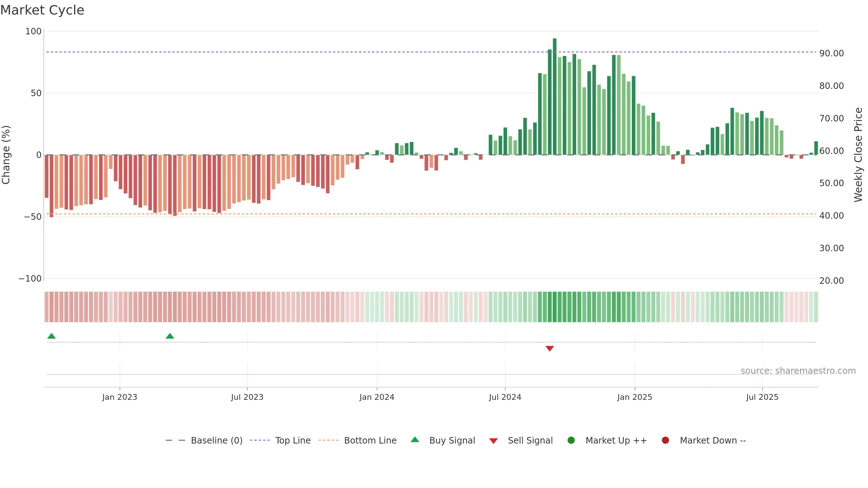Click the 60.00 price axis tick

point(831,151)
